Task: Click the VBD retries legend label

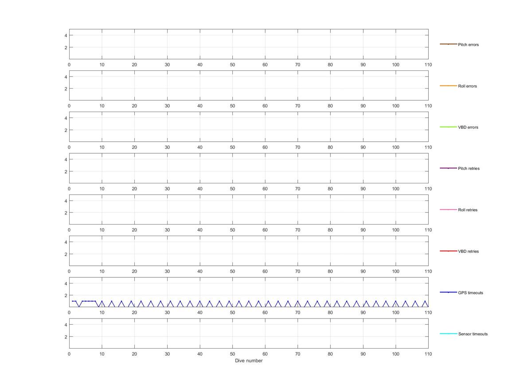Action: pos(468,251)
